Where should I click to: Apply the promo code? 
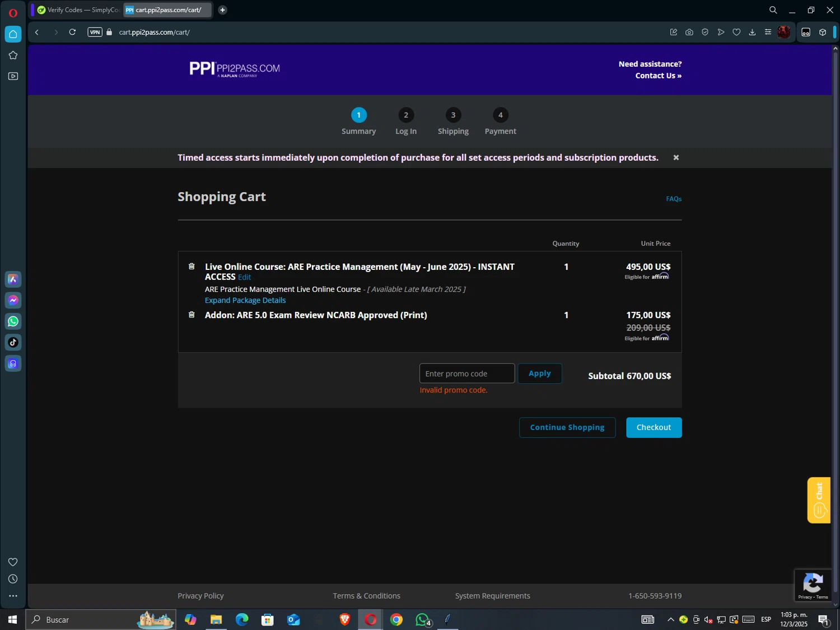(540, 374)
